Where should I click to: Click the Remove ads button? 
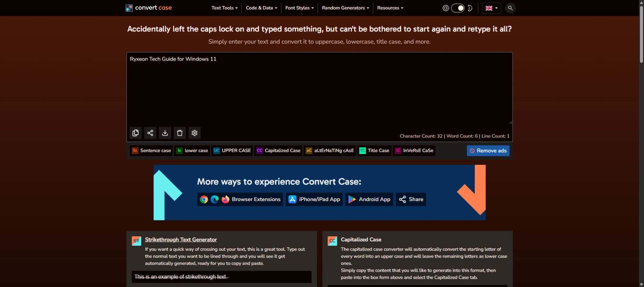[488, 151]
